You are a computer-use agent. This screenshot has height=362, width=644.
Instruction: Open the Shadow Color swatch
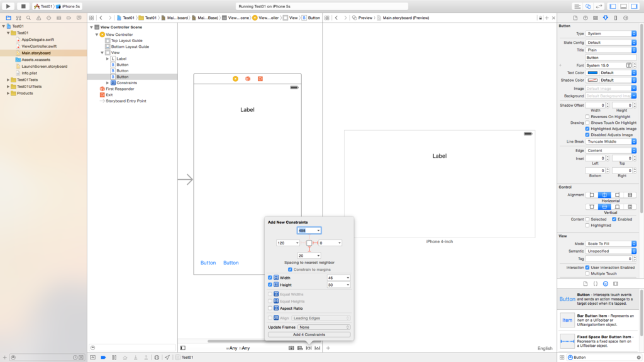[592, 80]
